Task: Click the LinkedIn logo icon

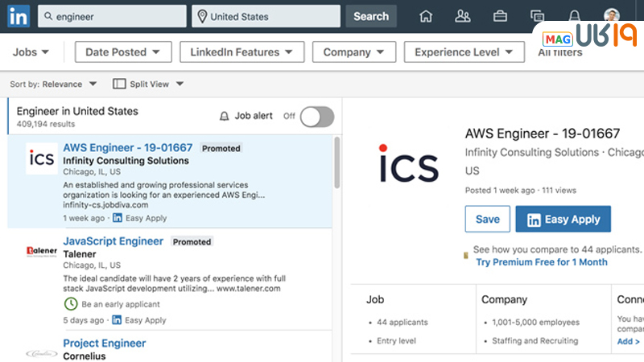Action: 19,16
